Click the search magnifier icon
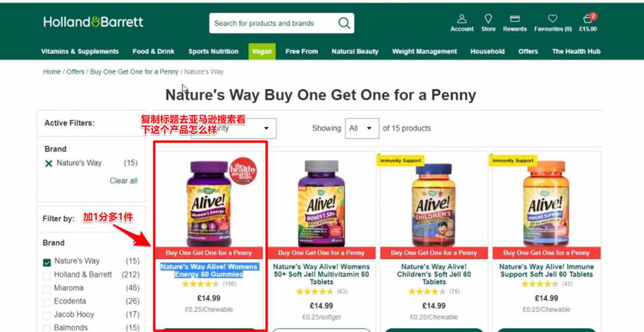This screenshot has height=332, width=644. (x=344, y=23)
